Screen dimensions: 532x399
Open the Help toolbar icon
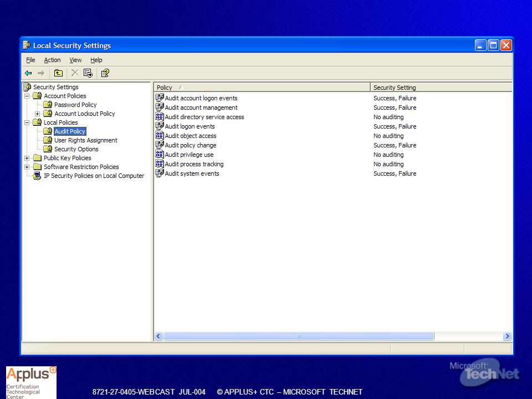tap(105, 73)
